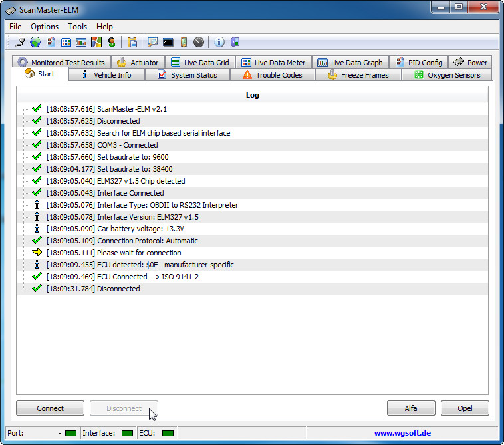Select the Start tab
Screen dimensions: 504x445
(x=40, y=74)
